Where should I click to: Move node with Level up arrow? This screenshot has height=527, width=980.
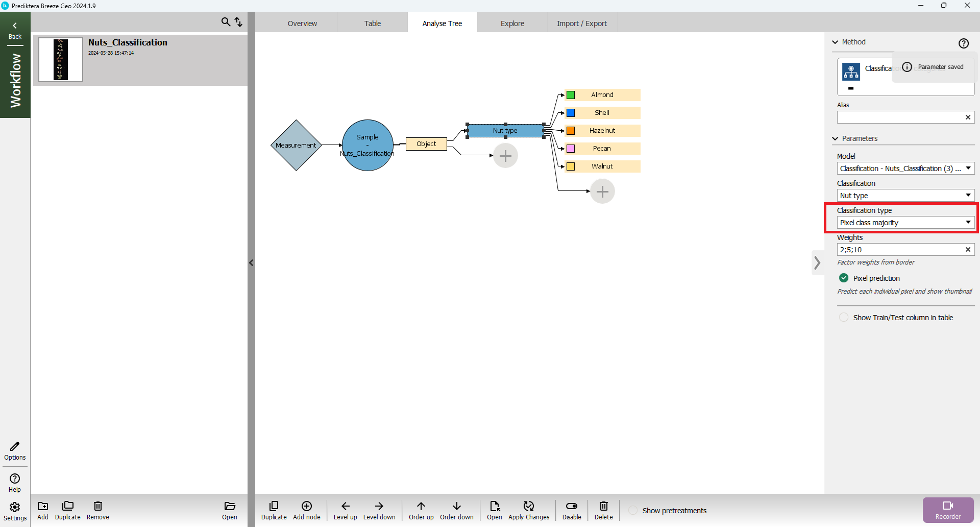click(345, 506)
